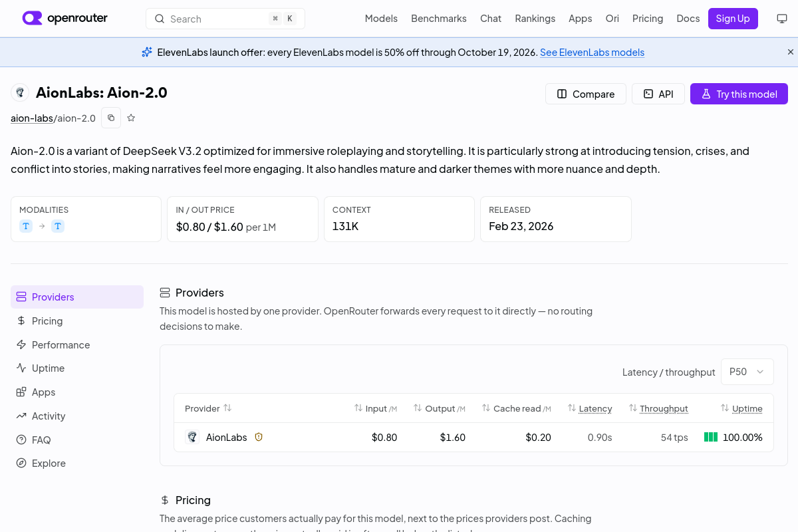Image resolution: width=798 pixels, height=532 pixels.
Task: Click the 0.90s latency value
Action: click(600, 438)
